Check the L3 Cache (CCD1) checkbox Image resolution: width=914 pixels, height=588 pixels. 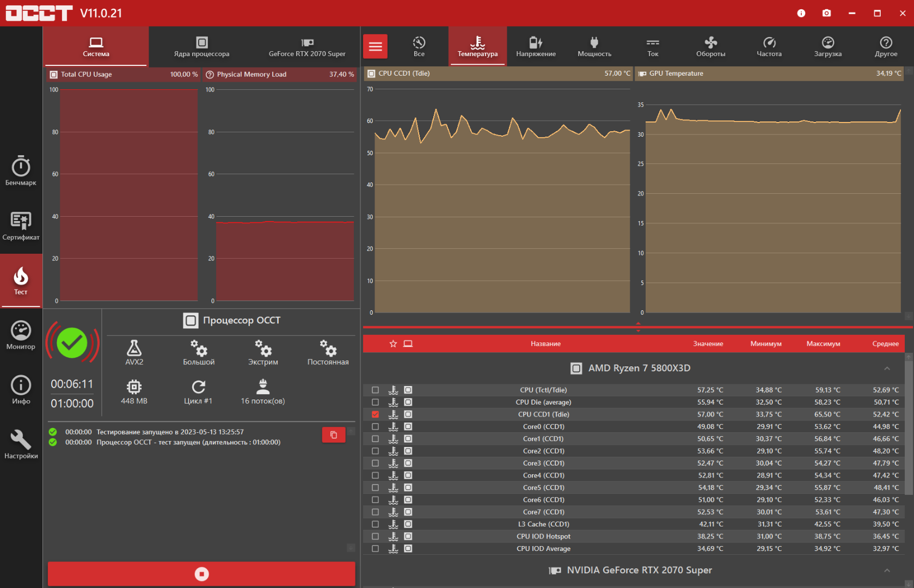375,524
